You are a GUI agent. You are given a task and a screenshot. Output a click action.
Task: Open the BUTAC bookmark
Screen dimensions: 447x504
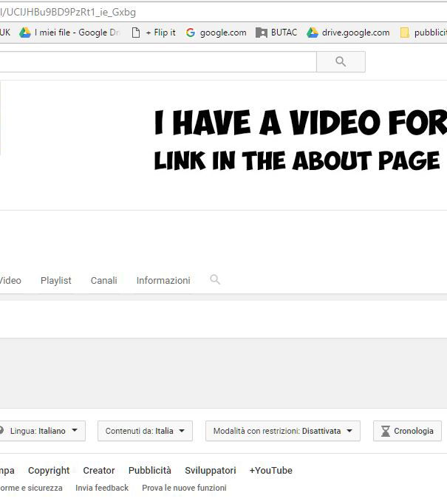coord(276,33)
